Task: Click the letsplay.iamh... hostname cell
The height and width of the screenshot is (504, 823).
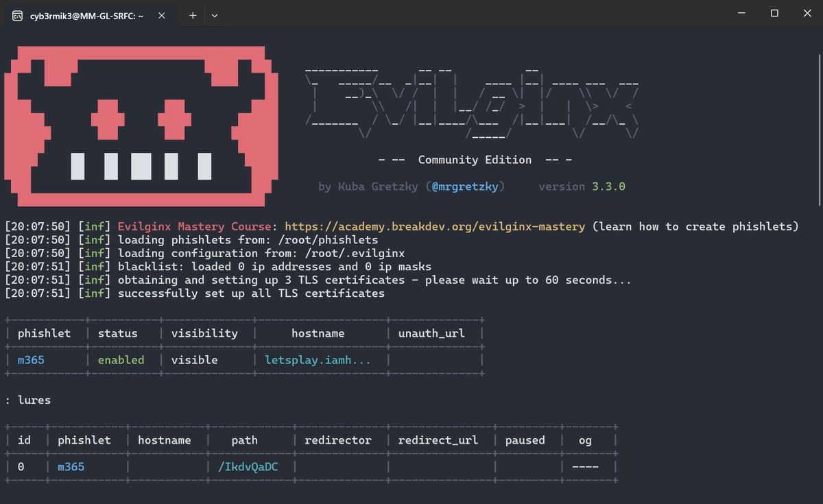Action: 318,360
